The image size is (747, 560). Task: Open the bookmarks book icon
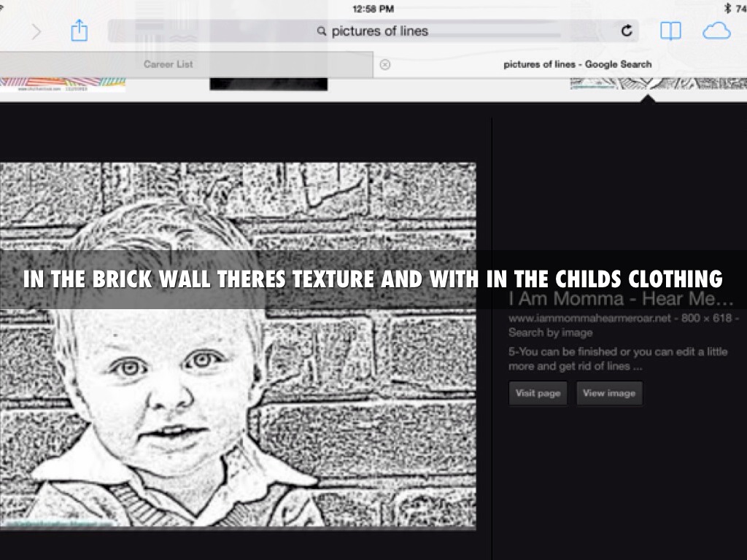pos(670,31)
